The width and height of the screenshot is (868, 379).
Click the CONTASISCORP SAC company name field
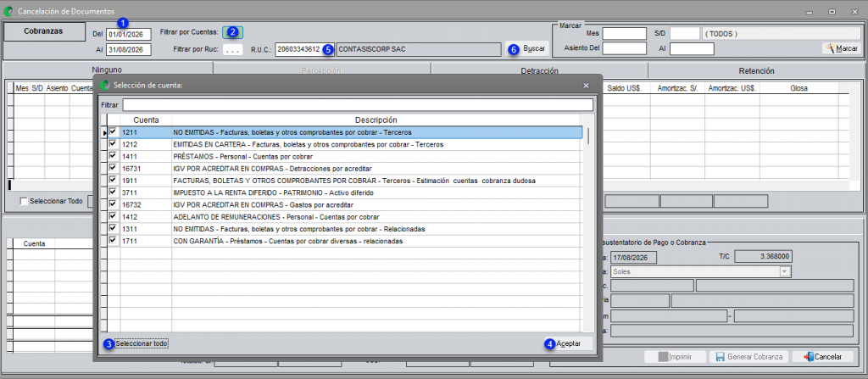point(418,49)
